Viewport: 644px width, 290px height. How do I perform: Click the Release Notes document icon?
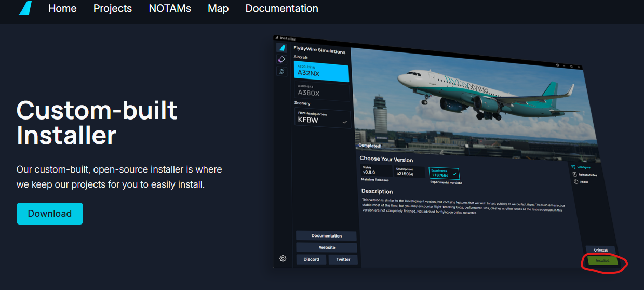575,174
